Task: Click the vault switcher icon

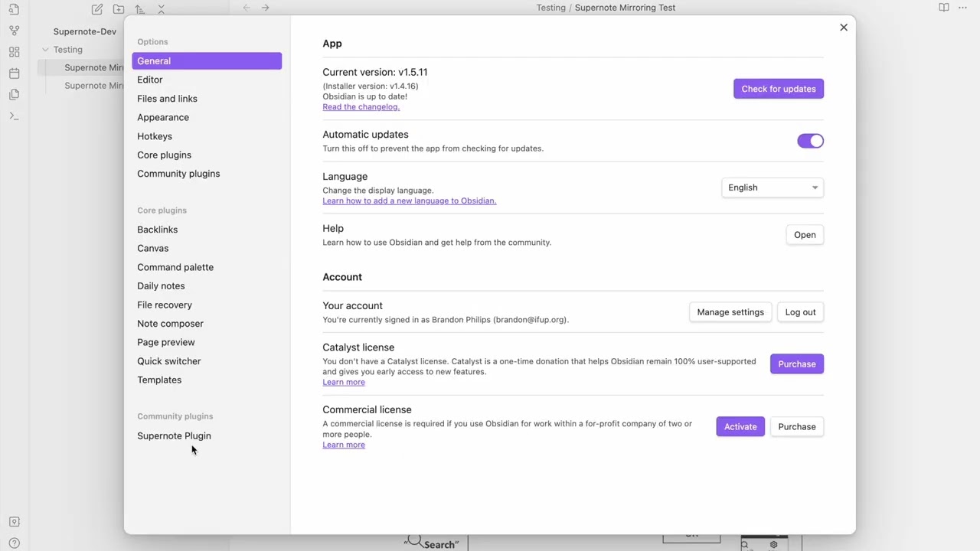Action: tap(14, 522)
